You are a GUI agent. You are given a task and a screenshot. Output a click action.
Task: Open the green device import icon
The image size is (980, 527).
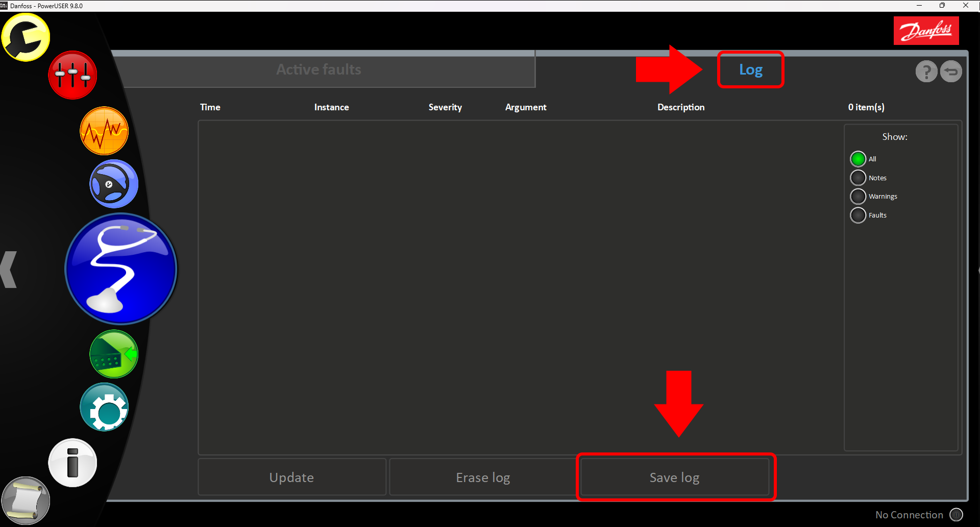pos(114,354)
